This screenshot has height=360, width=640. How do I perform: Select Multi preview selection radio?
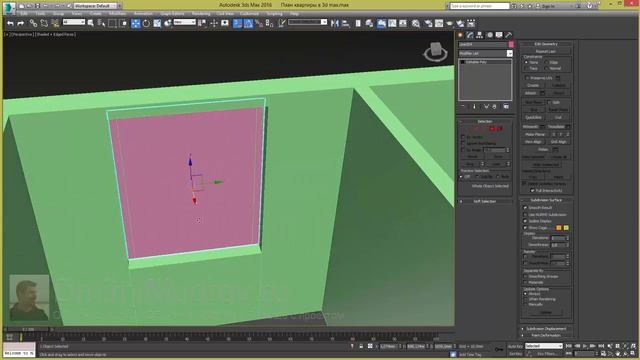coord(498,177)
